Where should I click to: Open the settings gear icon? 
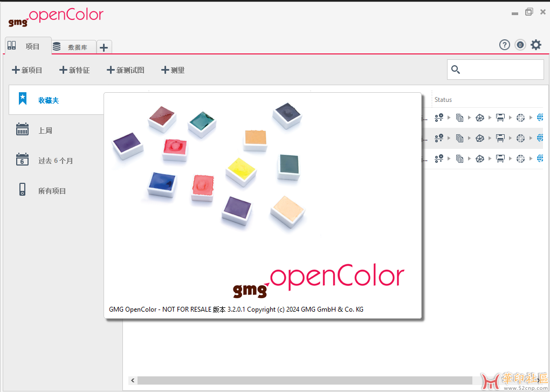coord(535,45)
